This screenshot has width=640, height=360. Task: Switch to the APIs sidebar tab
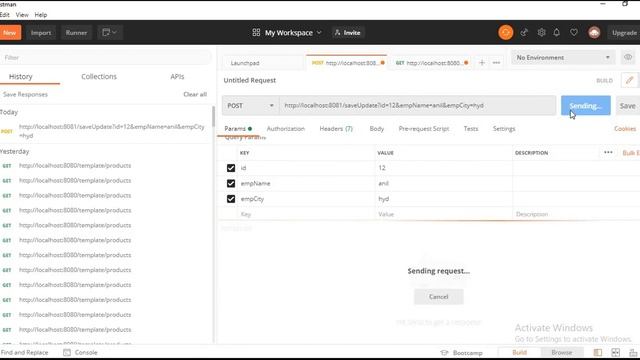[x=177, y=76]
